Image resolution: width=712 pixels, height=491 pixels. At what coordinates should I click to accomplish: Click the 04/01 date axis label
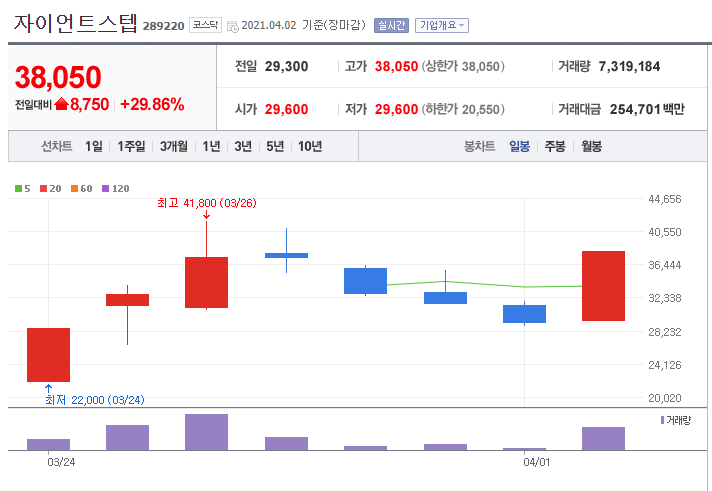click(537, 462)
